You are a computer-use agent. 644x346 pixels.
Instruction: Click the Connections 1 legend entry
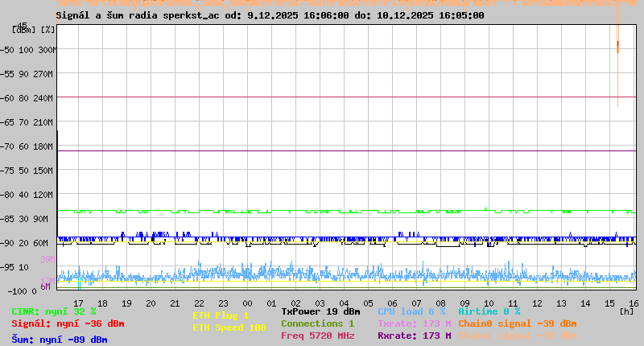pos(317,323)
